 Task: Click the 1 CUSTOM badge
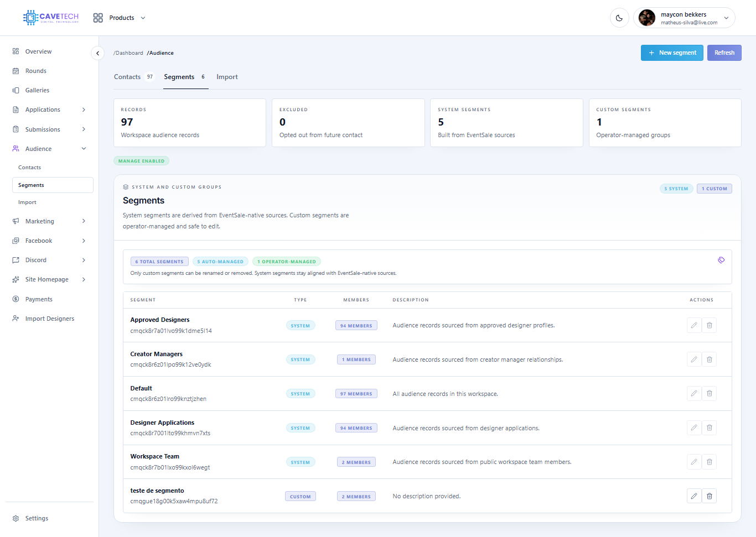coord(714,189)
